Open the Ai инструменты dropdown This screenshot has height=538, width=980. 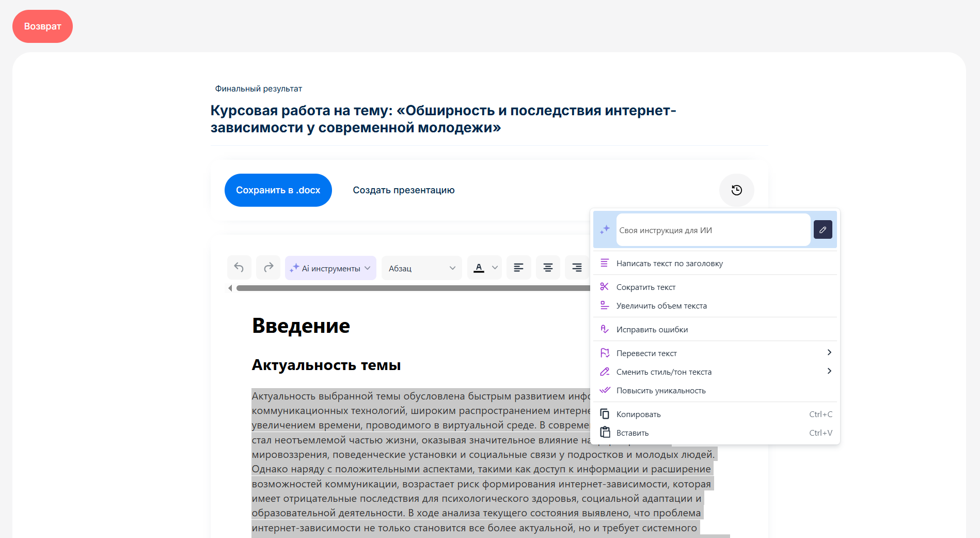click(x=330, y=268)
